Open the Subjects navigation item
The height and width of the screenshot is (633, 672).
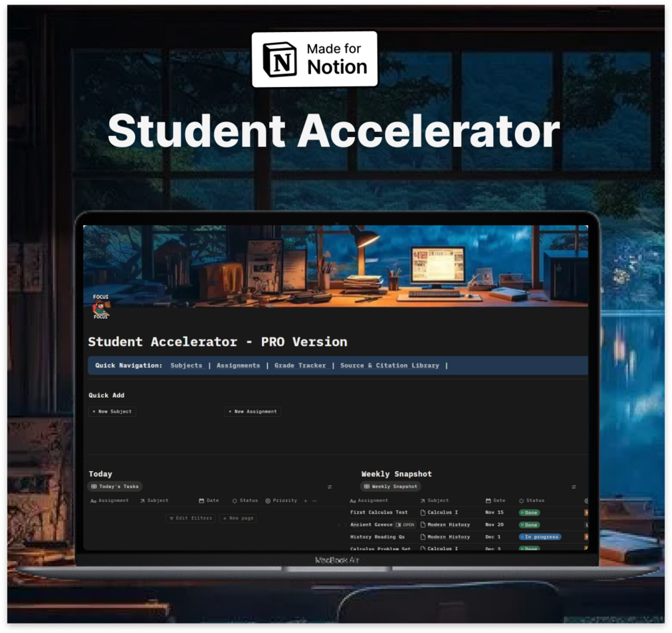pos(186,365)
